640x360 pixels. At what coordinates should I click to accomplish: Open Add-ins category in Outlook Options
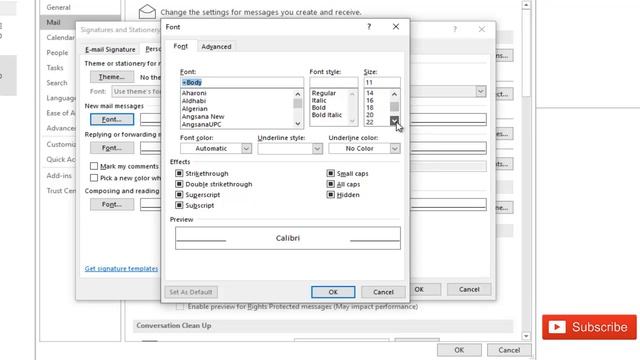click(x=59, y=176)
